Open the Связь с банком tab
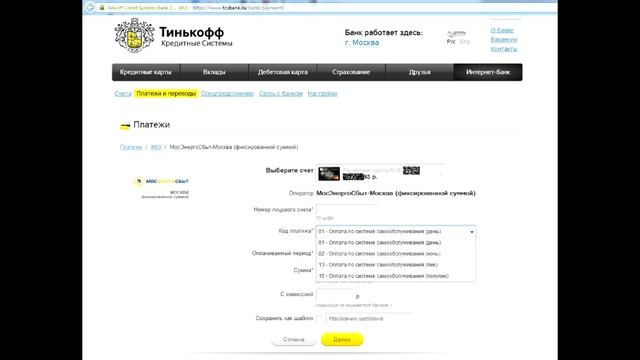 click(x=281, y=93)
